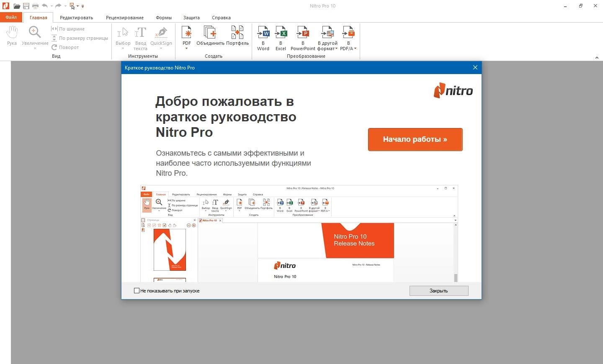Click По ширине fit width option
The image size is (603, 364).
pos(68,29)
